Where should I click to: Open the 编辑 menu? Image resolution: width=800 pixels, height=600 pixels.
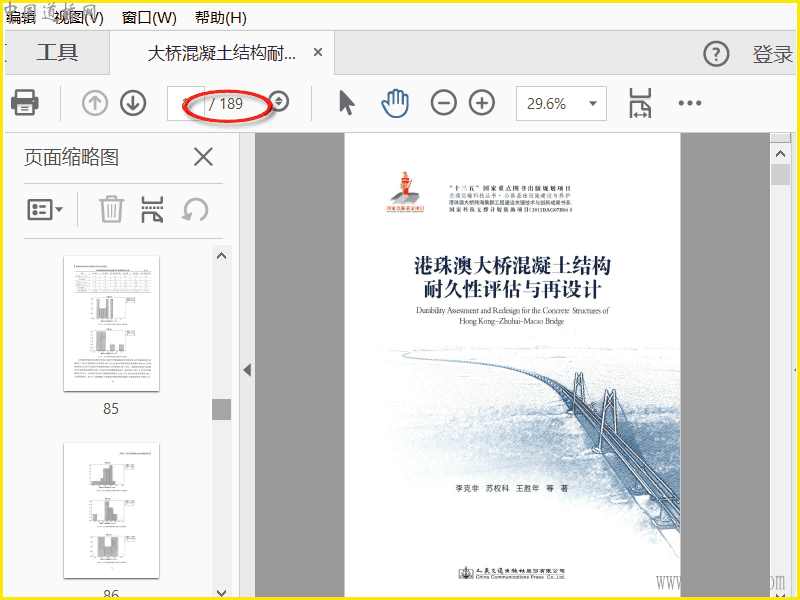(x=21, y=17)
